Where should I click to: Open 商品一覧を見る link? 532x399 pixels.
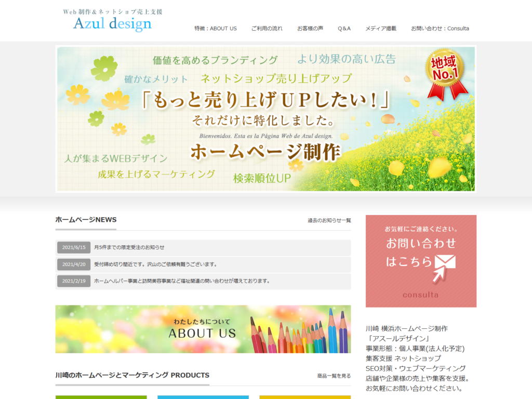coord(334,376)
